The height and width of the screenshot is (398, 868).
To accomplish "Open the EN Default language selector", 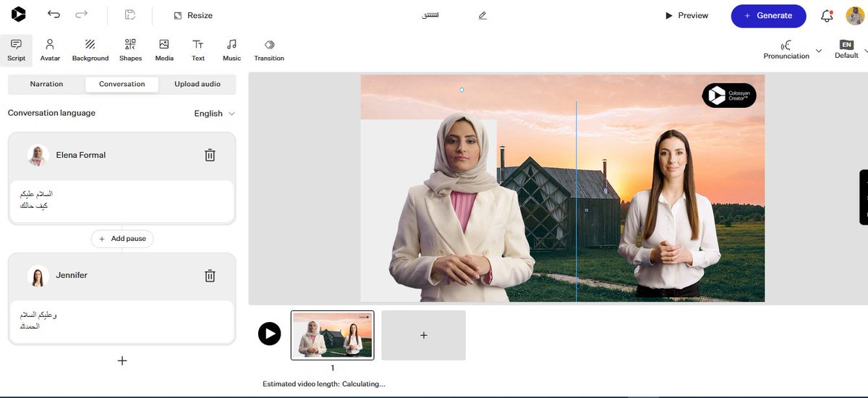I will [x=846, y=50].
